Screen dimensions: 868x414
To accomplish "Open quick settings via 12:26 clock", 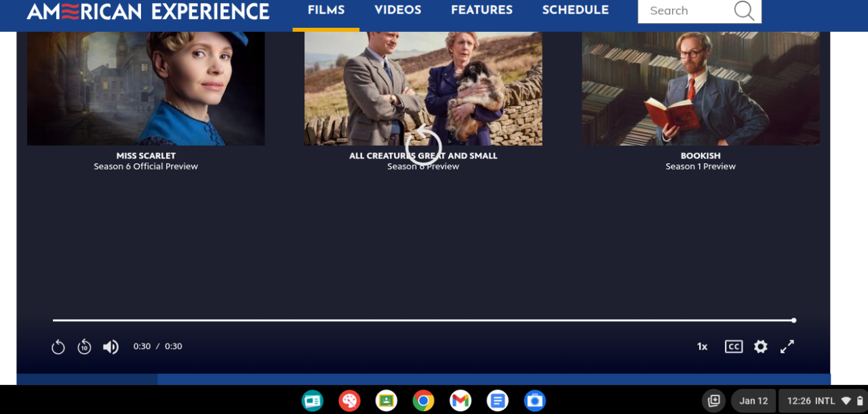I will click(x=823, y=401).
